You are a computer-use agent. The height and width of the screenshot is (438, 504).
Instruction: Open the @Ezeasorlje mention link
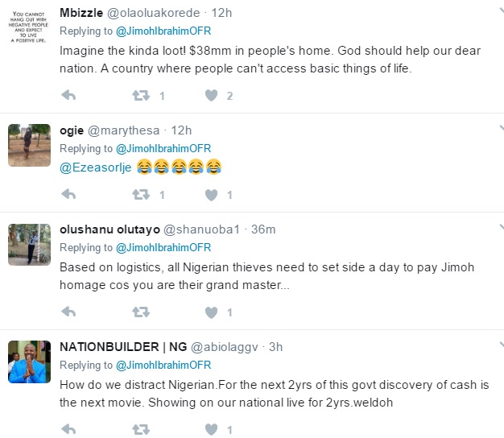96,167
